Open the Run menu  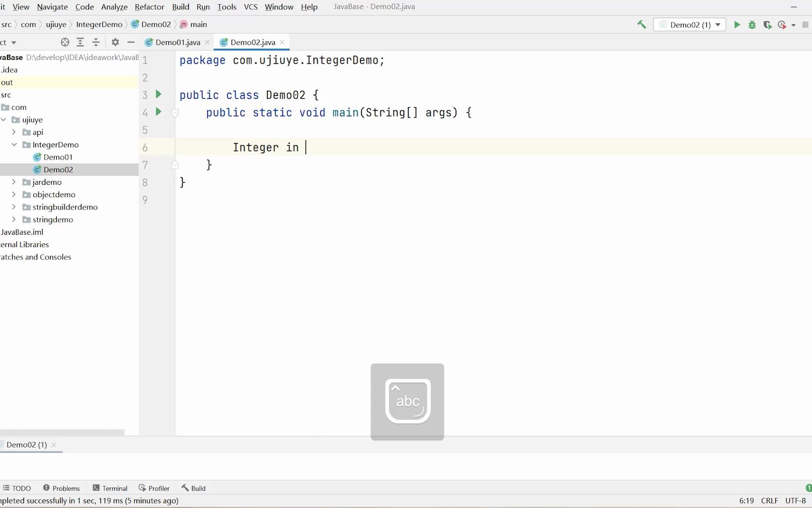click(203, 7)
